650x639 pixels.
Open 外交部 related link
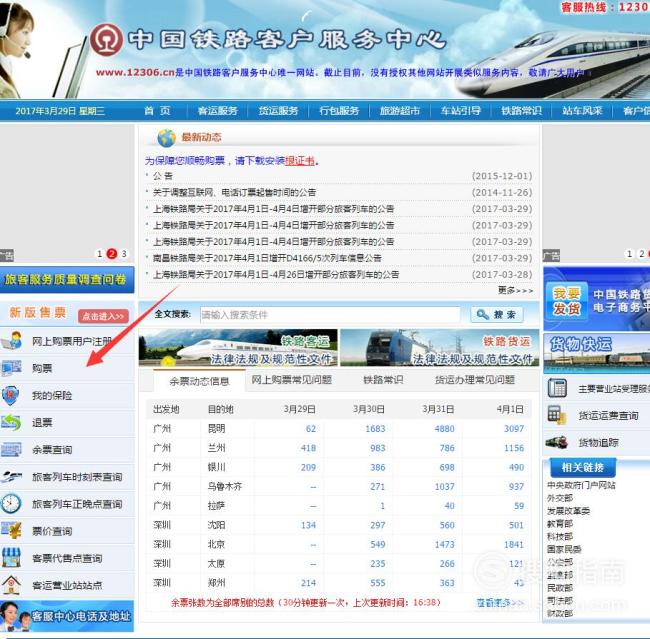[560, 498]
